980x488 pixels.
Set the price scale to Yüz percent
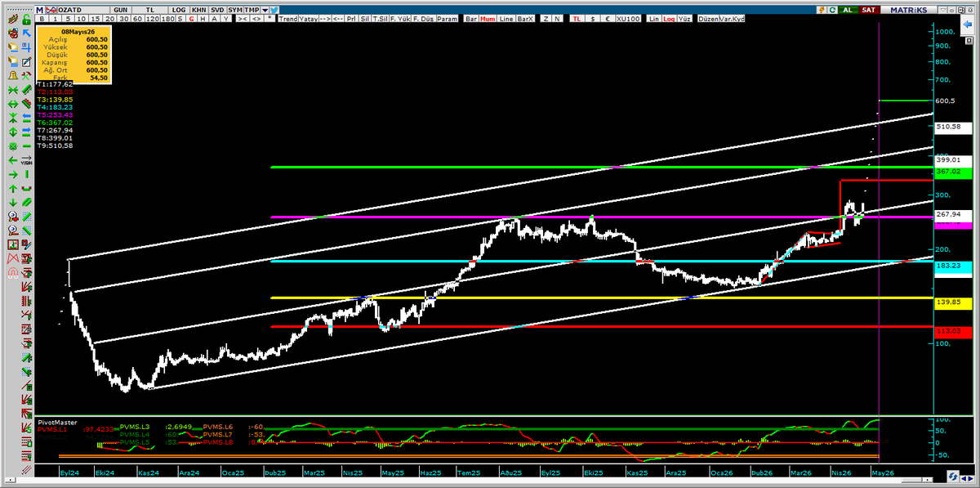(684, 19)
